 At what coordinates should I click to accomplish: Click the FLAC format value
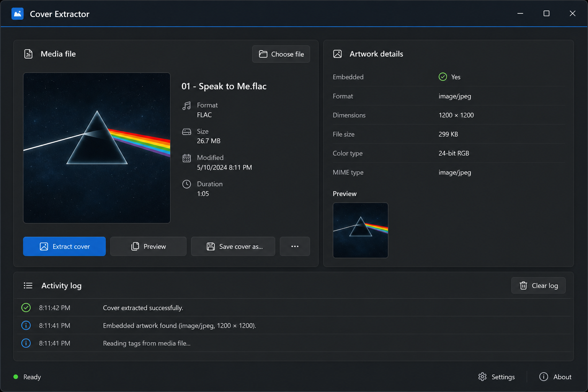204,115
